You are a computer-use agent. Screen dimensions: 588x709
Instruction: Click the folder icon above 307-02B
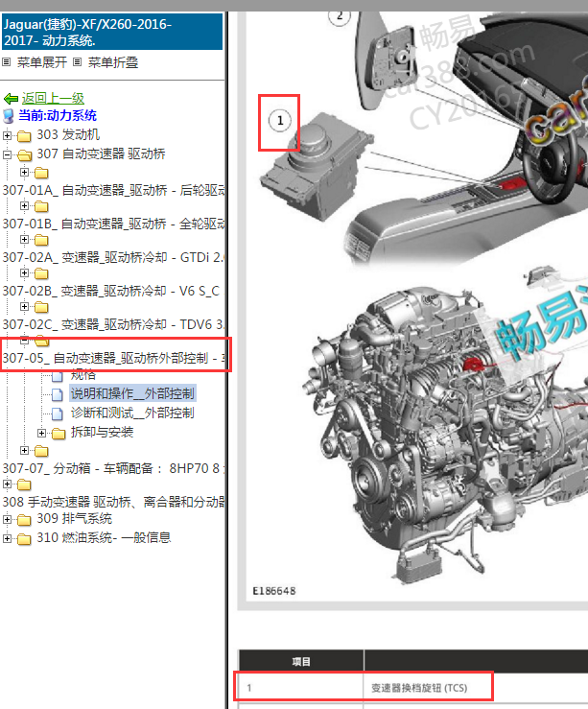pyautogui.click(x=41, y=273)
